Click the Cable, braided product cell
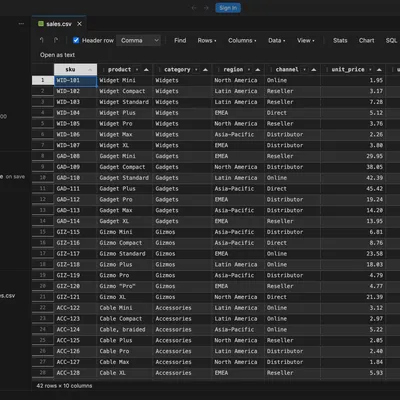This screenshot has width=400, height=400. 125,329
